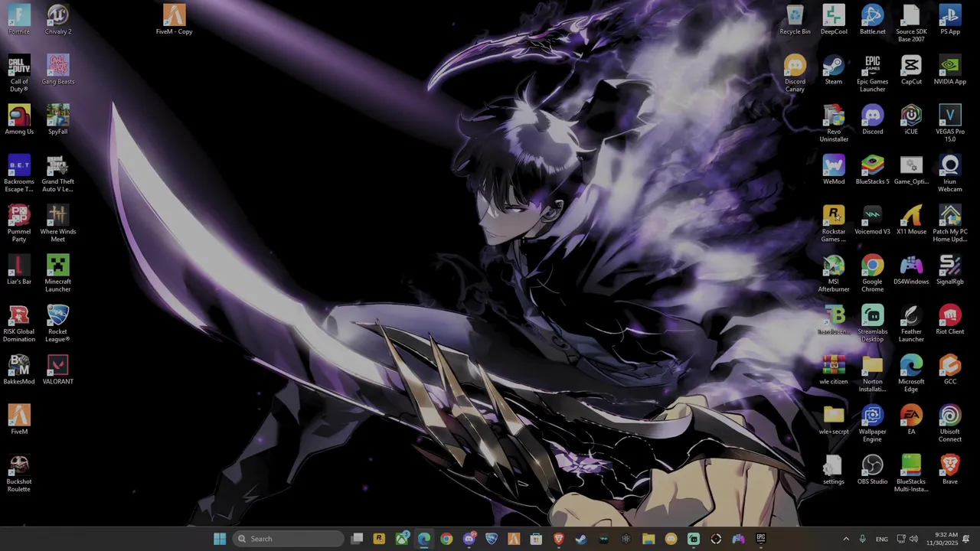Select the Where Winds Meet shortcut

(x=58, y=223)
